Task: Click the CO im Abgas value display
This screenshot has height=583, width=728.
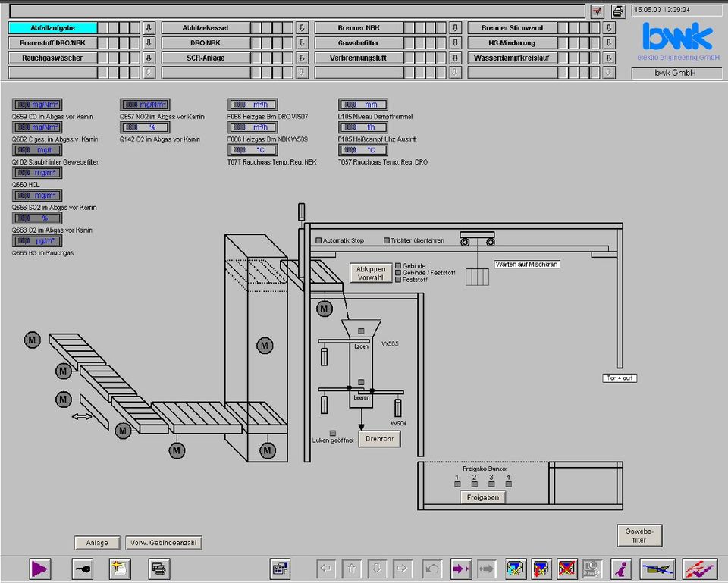Action: tap(36, 105)
